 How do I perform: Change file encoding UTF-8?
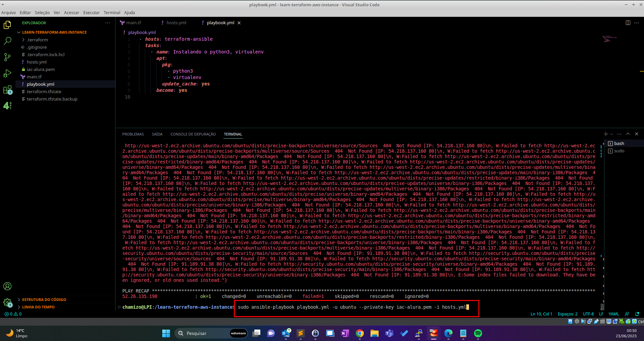tap(588, 314)
